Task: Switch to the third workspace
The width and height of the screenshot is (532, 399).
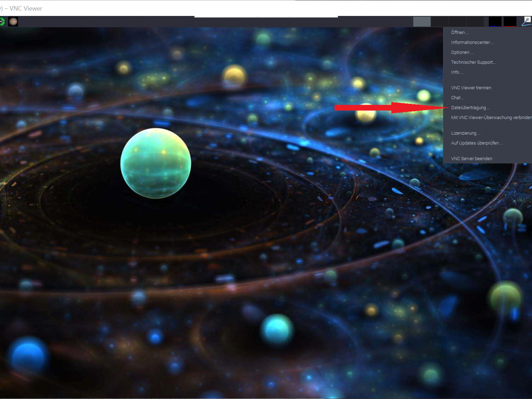Action: [457, 22]
